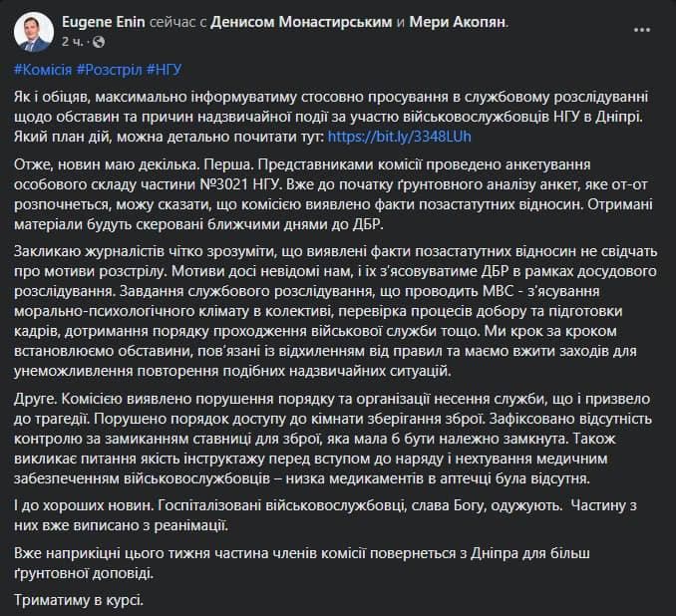This screenshot has height=616, width=676.
Task: Open the #Розстріл hashtag
Action: (109, 70)
